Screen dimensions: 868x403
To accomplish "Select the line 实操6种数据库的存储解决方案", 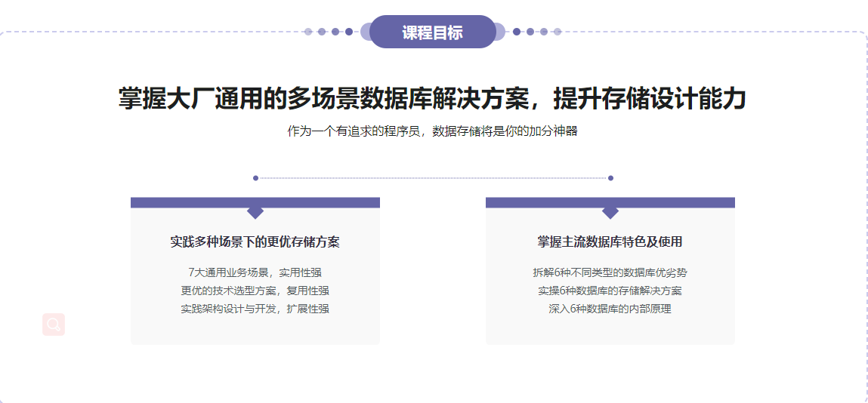I will (x=610, y=291).
